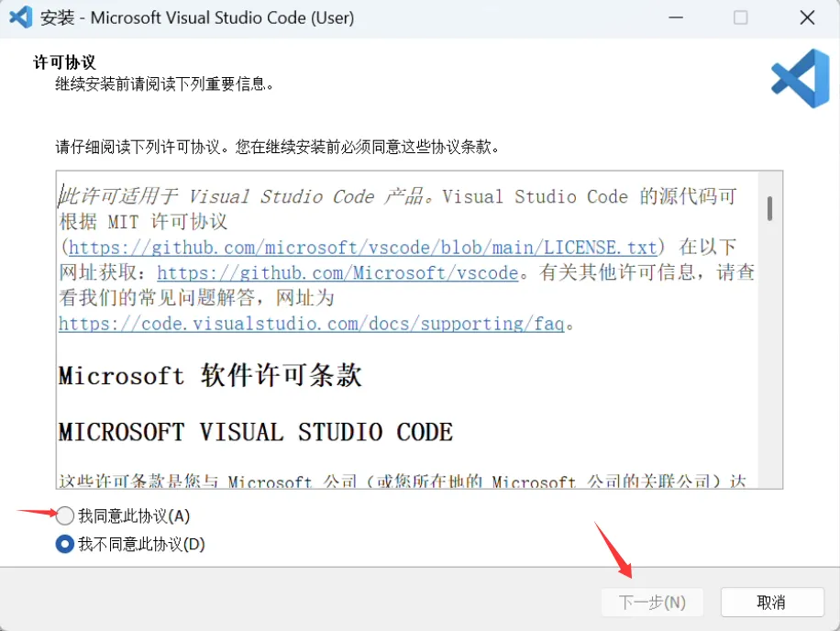Click the 下一步(N) button

[652, 602]
